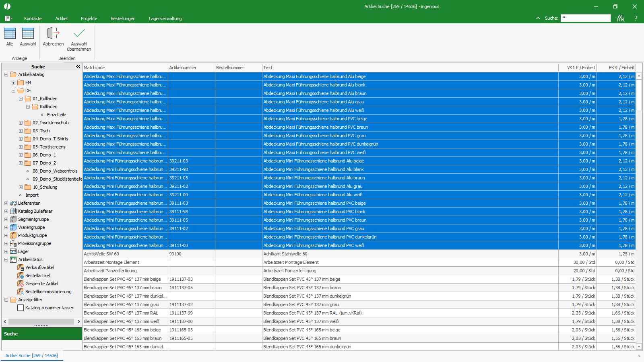
Task: Click the Artikelstatus table icon
Action: [13, 259]
